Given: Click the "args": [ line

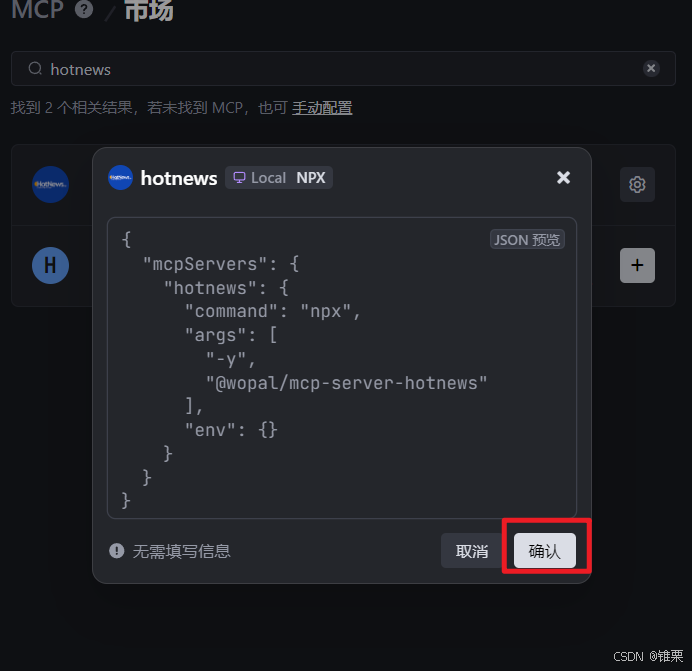Looking at the screenshot, I should click(x=231, y=335).
